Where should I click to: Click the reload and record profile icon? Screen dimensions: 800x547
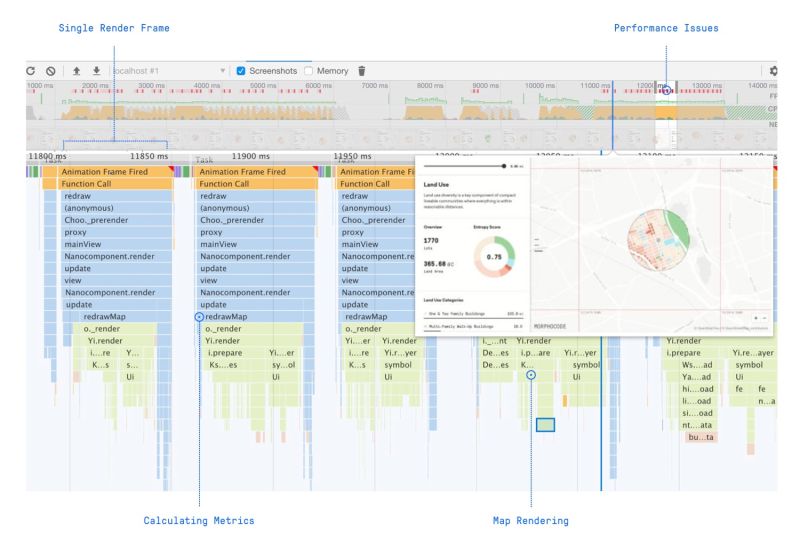[x=31, y=71]
